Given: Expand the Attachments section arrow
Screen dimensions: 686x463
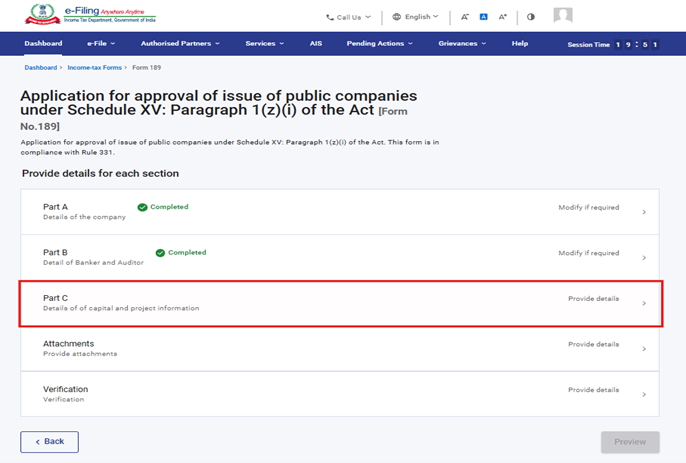Looking at the screenshot, I should [644, 349].
